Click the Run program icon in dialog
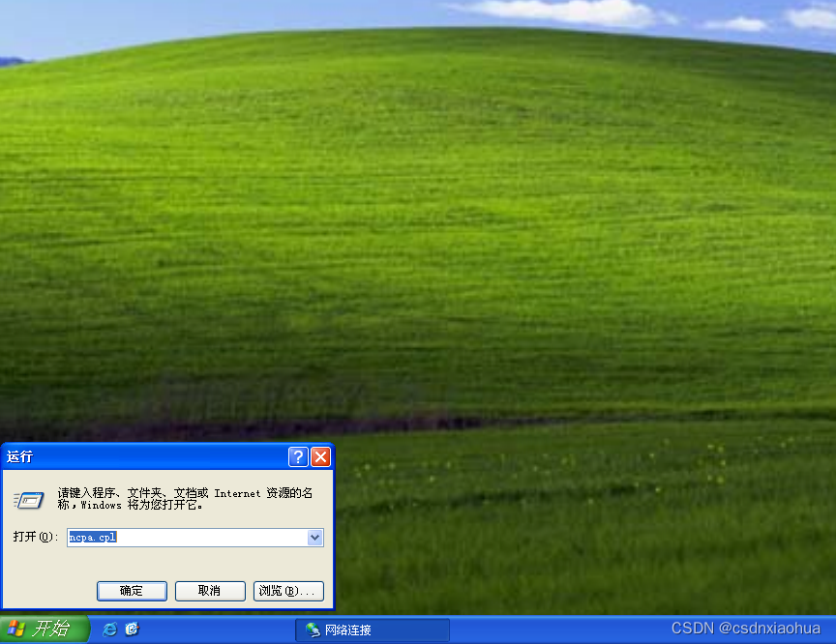The height and width of the screenshot is (644, 836). coord(29,500)
